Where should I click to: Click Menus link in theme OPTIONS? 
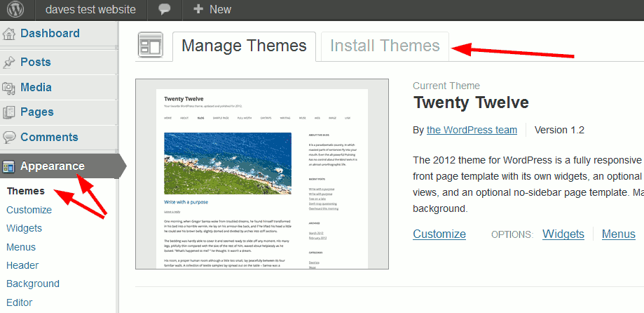pyautogui.click(x=619, y=234)
